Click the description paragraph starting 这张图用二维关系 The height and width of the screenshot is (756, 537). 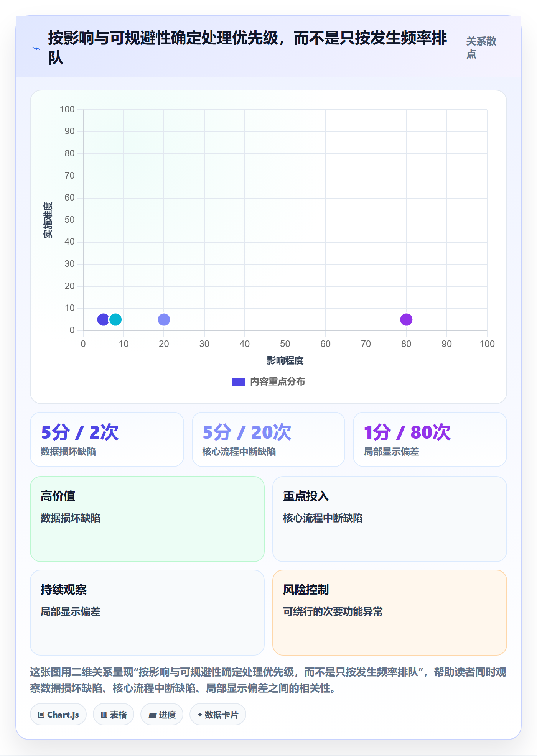pyautogui.click(x=268, y=680)
